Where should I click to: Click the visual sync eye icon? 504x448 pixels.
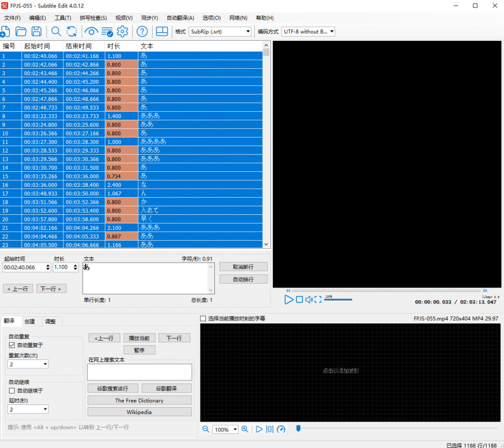click(x=91, y=32)
